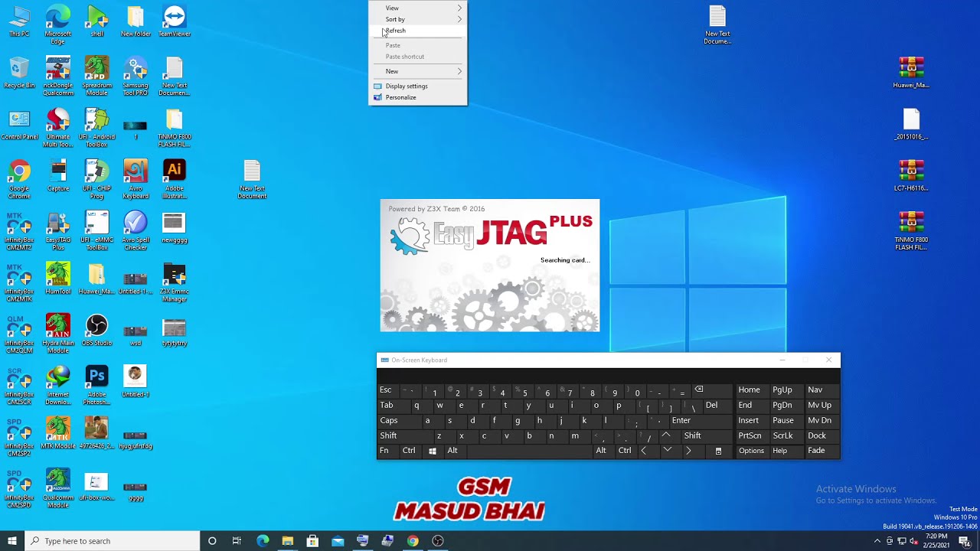Open Internet Download Manager shortcut
Screen dimensions: 980x551
click(x=58, y=385)
